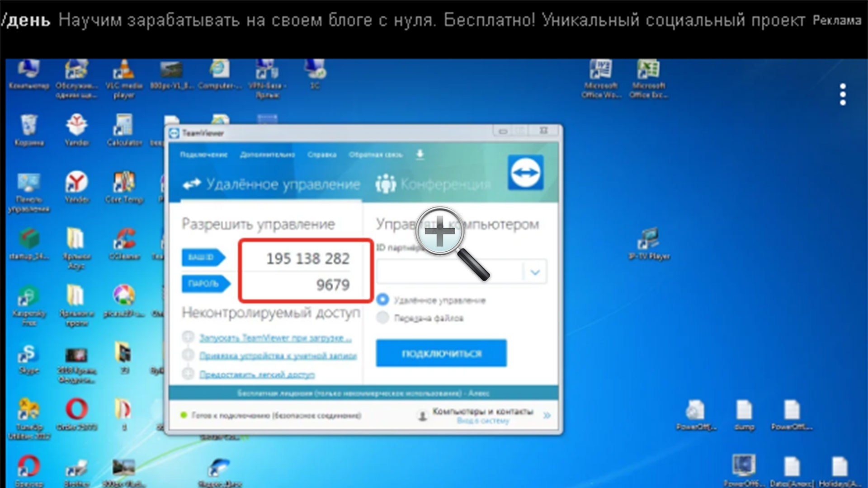Open Calculator desktop shortcut
This screenshot has width=868, height=488.
pos(124,131)
